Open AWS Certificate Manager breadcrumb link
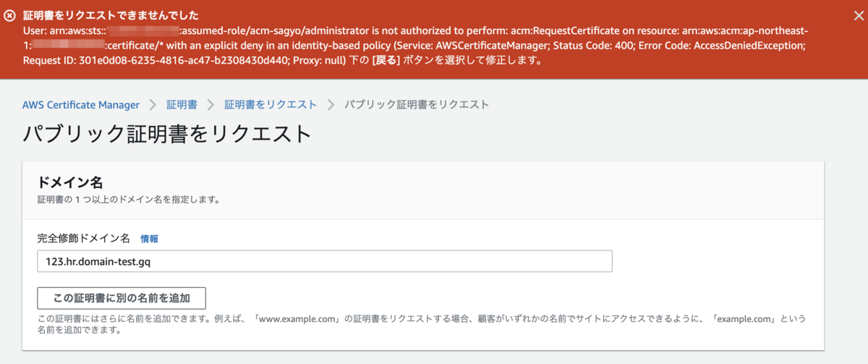The image size is (868, 364). click(x=81, y=105)
